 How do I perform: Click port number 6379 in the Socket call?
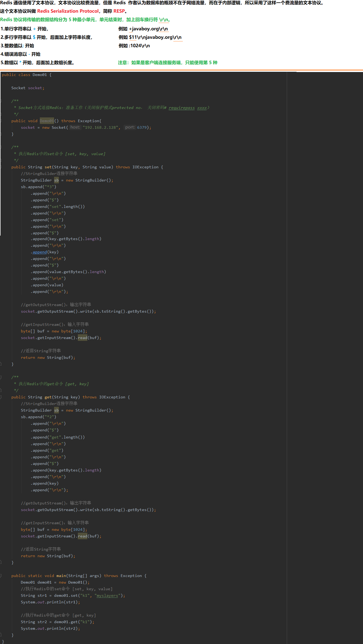click(142, 127)
